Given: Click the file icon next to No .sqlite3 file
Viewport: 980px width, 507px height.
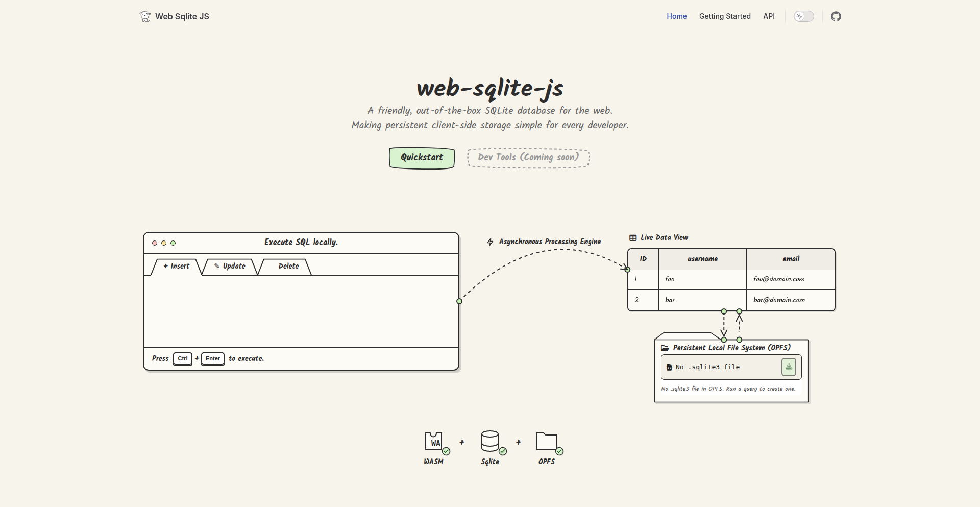Looking at the screenshot, I should pos(669,367).
